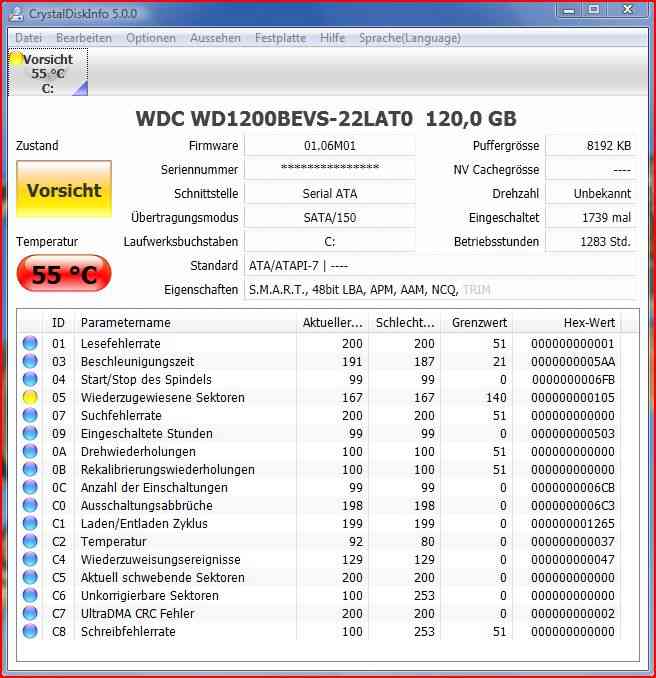Viewport: 656px width, 678px height.
Task: Click the blue dot for Wiederzuweisungsereignisse
Action: point(30,559)
